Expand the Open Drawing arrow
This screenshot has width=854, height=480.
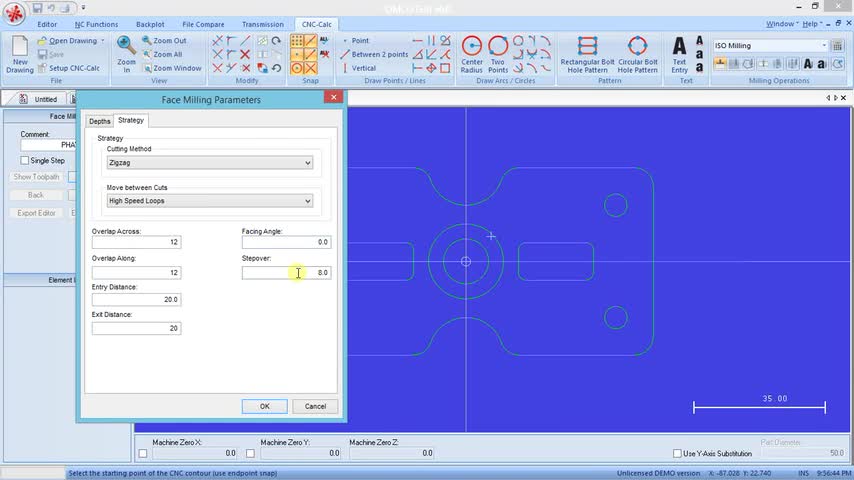(102, 41)
